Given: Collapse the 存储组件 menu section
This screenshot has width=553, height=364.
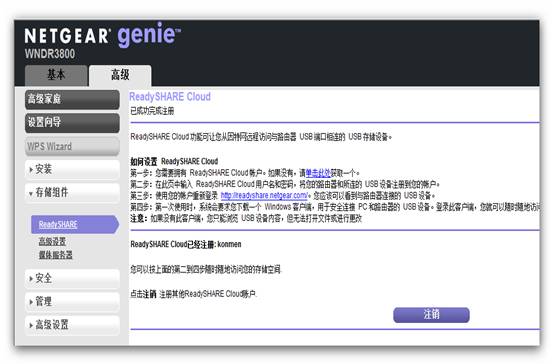Looking at the screenshot, I should [x=72, y=193].
